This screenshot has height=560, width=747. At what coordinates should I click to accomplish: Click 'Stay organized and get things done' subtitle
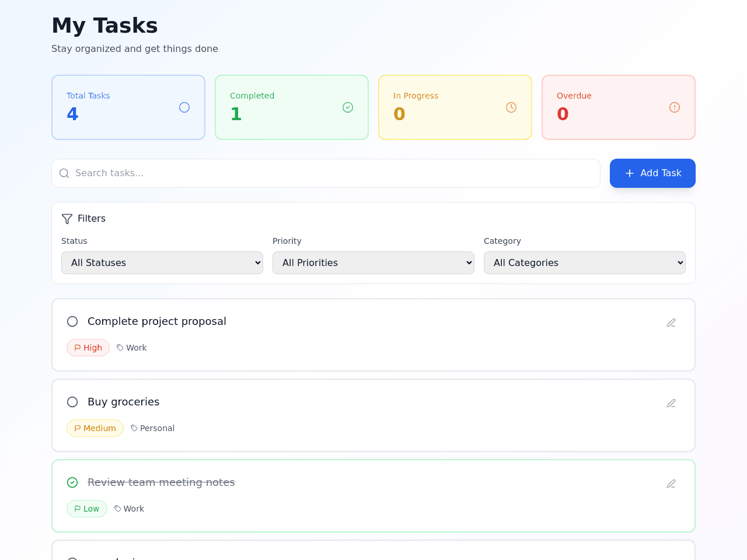(x=135, y=49)
